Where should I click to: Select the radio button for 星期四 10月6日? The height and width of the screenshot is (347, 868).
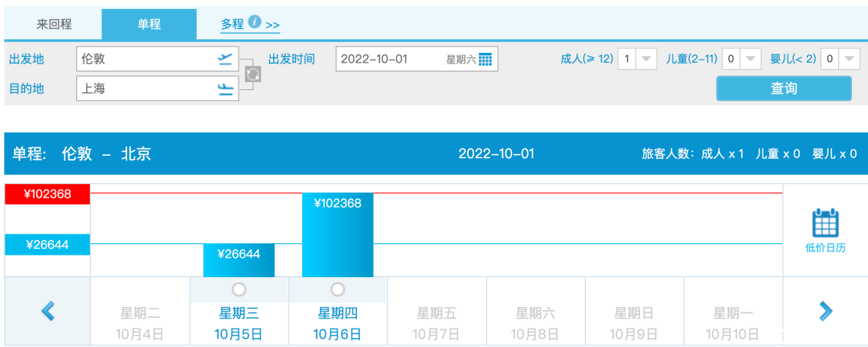point(338,289)
